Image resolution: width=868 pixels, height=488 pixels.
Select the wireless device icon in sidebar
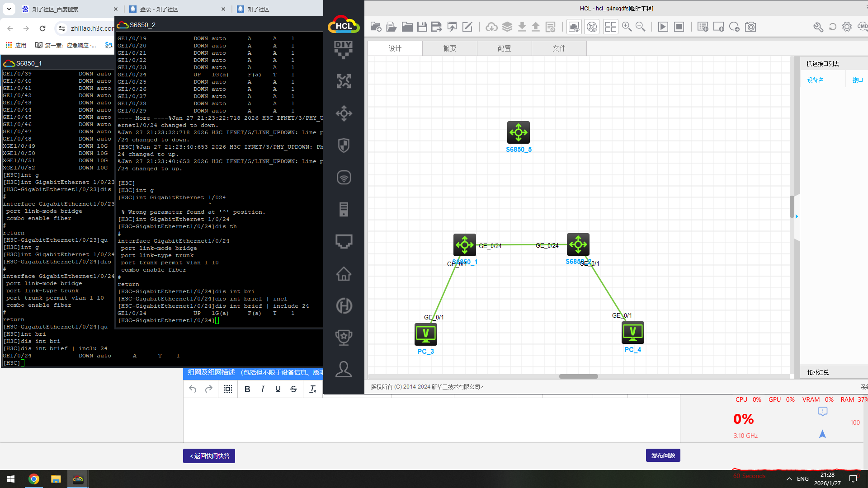344,178
